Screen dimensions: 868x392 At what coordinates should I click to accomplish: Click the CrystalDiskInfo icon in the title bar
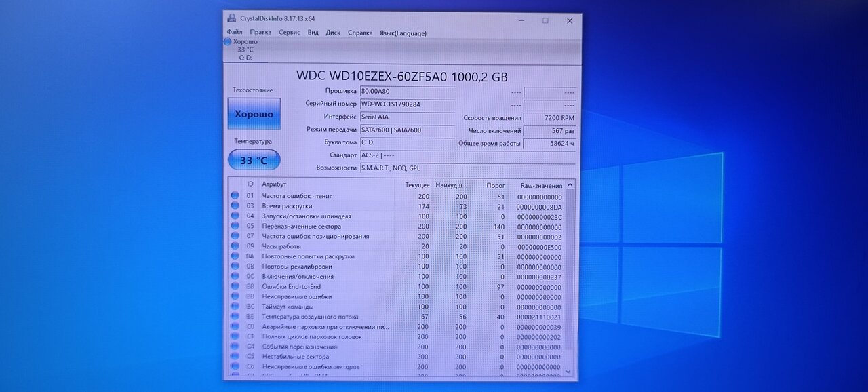click(232, 18)
